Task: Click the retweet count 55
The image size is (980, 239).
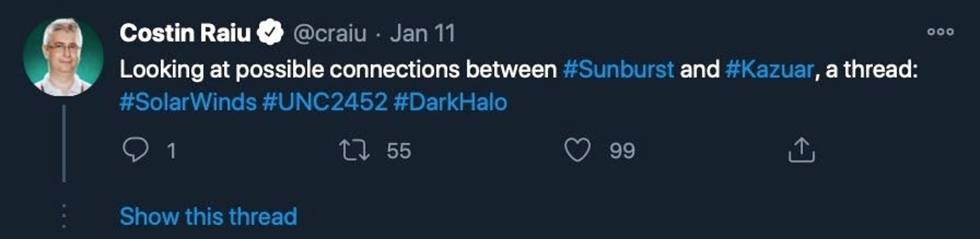Action: tap(399, 151)
